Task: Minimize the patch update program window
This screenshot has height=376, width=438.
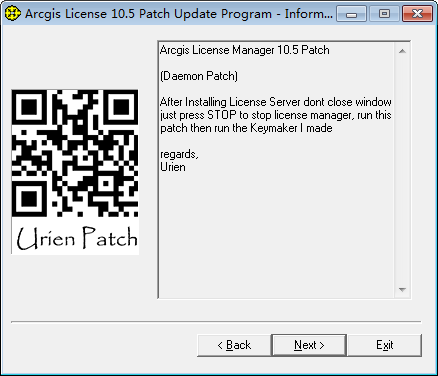Action: 351,14
